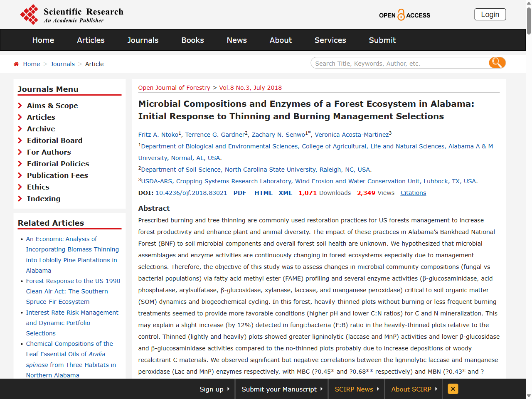Open the Vol.8 No.3 July 2018 issue

click(249, 88)
